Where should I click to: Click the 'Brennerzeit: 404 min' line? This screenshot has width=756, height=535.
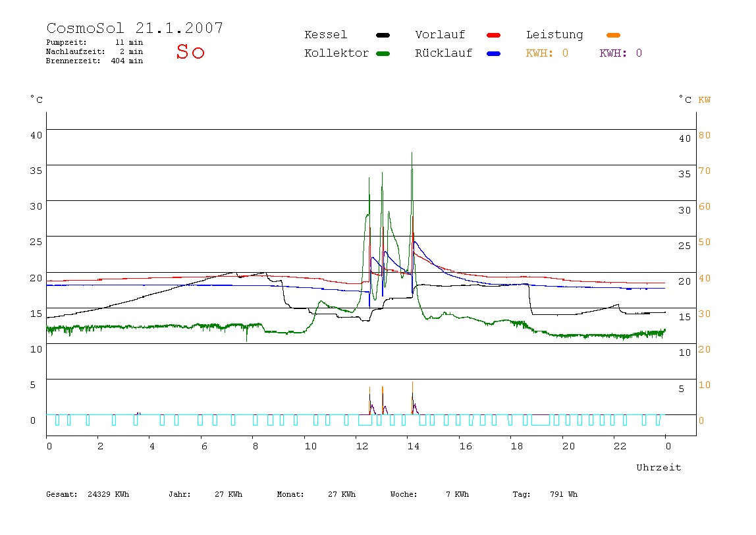[95, 61]
